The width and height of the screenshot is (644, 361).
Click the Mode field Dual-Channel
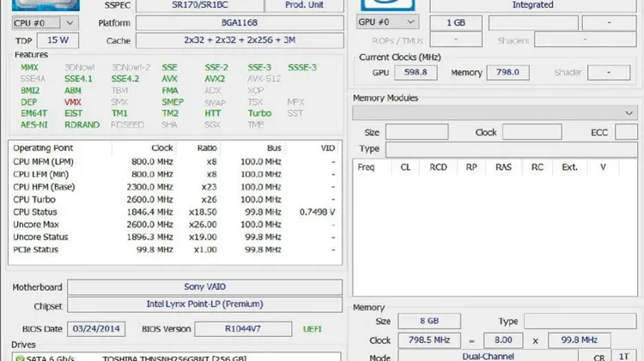(488, 356)
